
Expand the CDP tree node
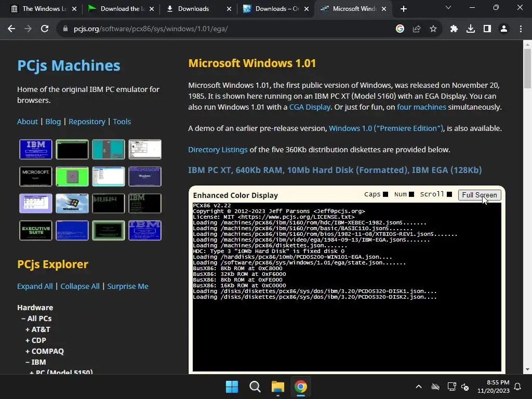click(36, 340)
